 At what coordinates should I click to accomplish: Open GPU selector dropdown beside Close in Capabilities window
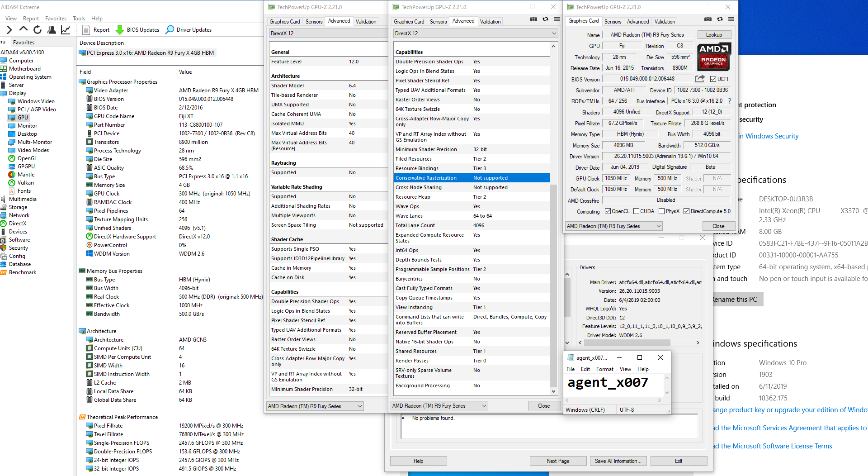point(439,406)
